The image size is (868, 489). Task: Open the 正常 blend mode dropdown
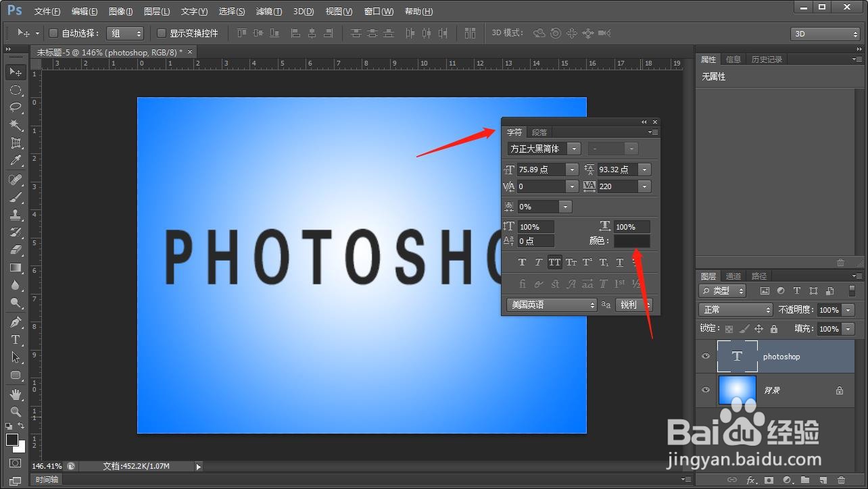pos(736,309)
